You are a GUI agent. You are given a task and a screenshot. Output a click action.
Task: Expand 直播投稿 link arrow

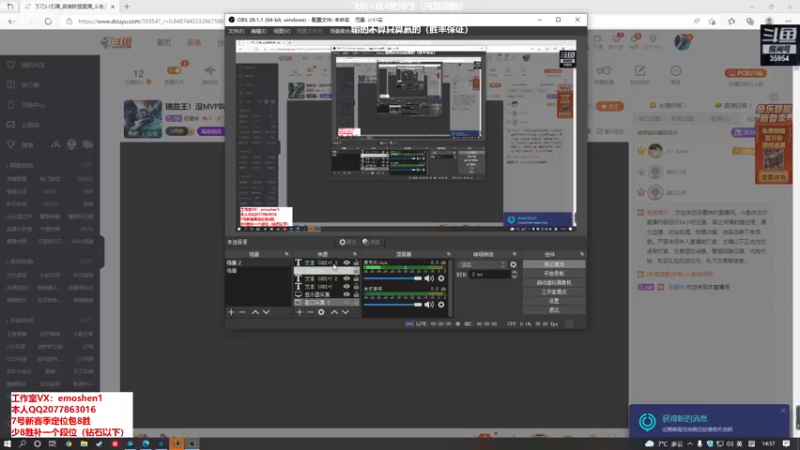click(x=751, y=106)
